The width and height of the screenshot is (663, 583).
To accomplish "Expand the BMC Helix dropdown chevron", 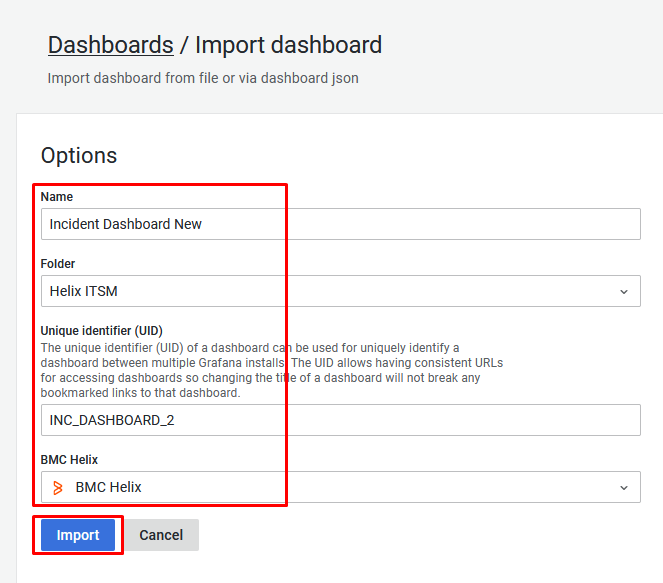I will click(624, 487).
